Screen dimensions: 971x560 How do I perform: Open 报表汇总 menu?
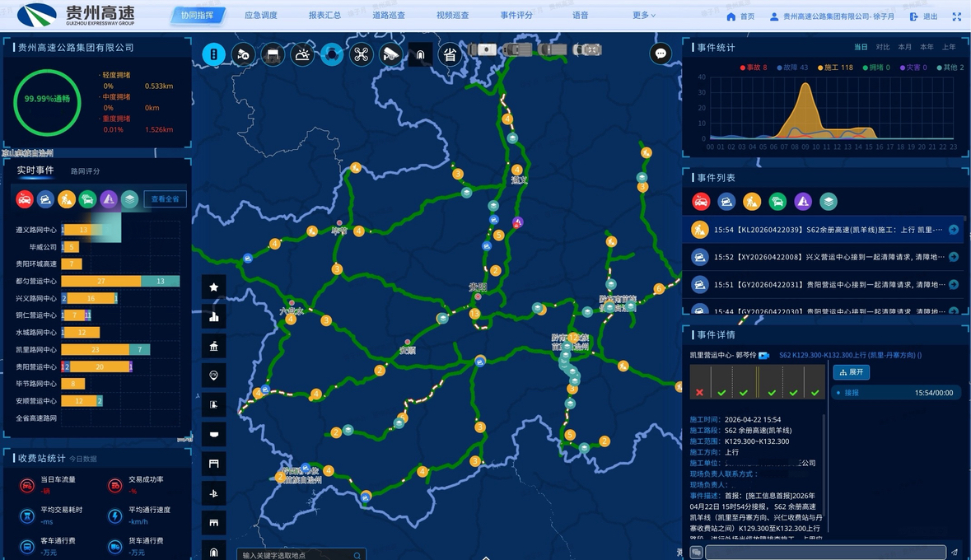click(x=324, y=15)
